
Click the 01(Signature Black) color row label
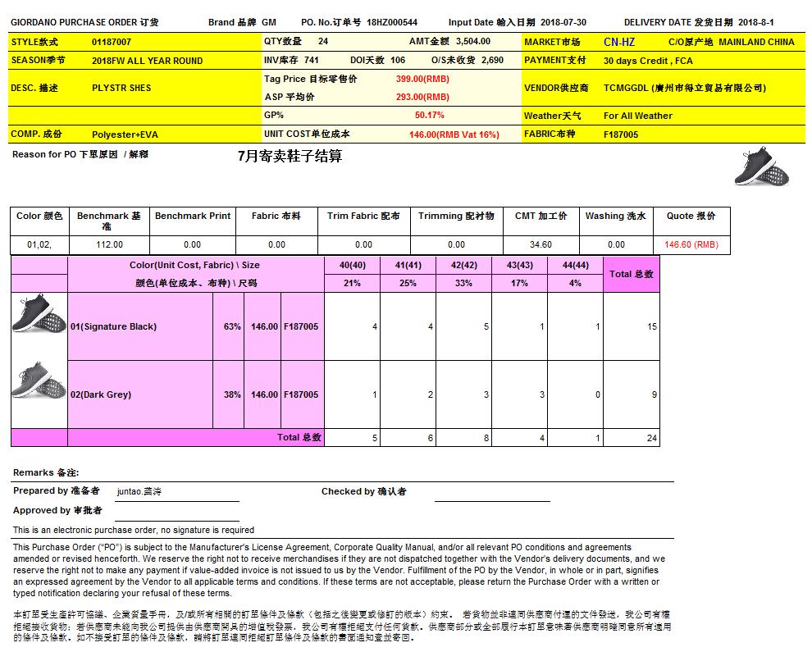113,326
